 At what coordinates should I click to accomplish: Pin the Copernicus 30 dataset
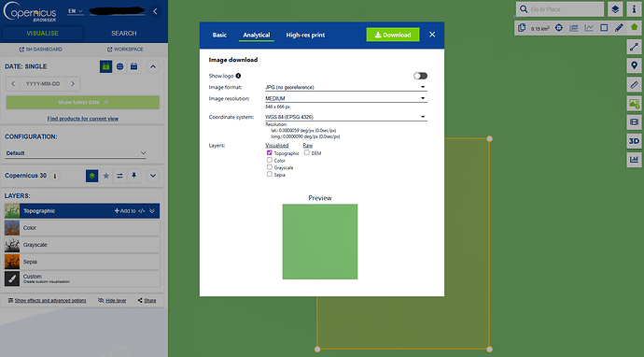click(x=133, y=176)
